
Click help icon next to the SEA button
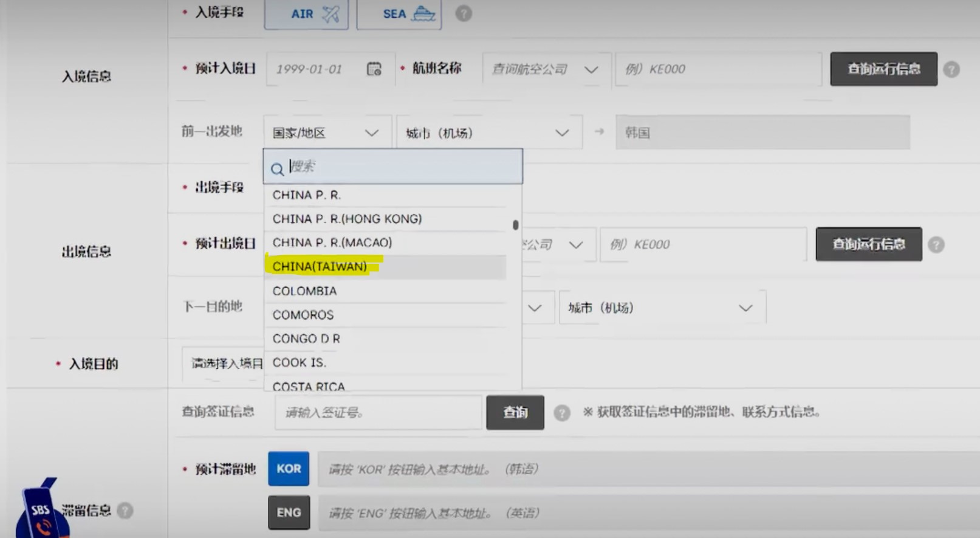point(464,13)
